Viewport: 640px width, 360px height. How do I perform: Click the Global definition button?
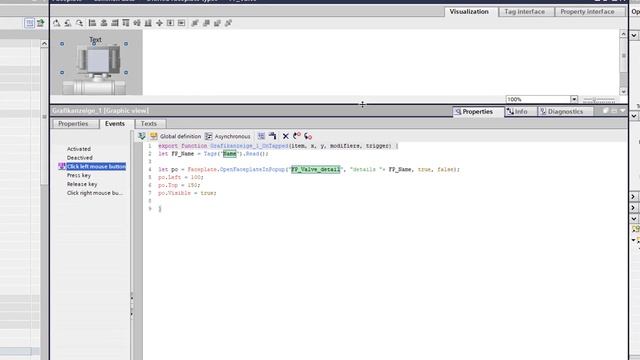[x=180, y=136]
